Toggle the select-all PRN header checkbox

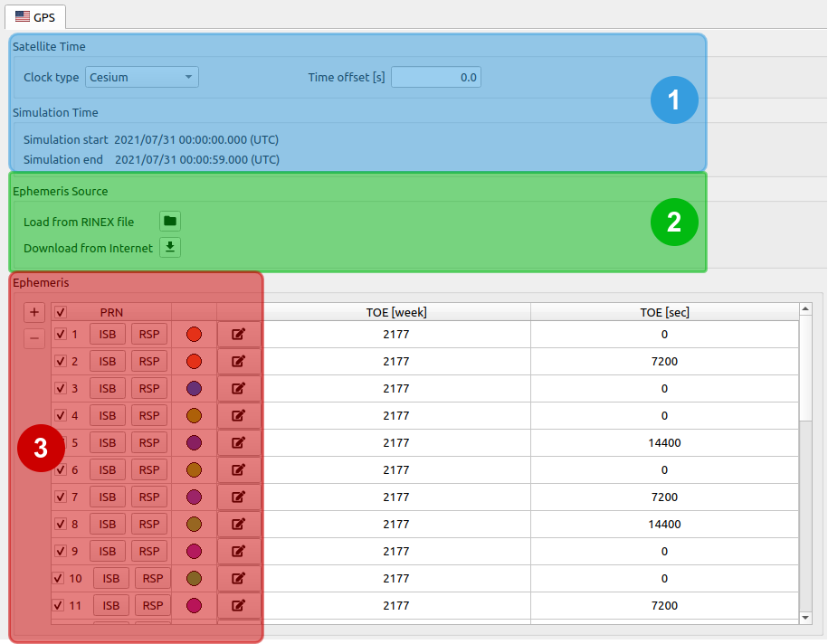click(x=62, y=312)
